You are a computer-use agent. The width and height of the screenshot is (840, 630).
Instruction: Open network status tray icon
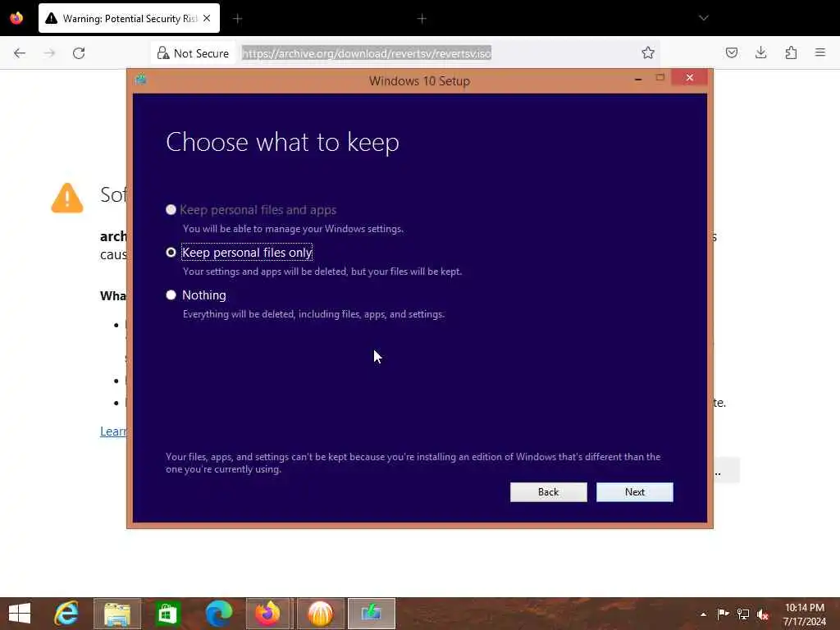coord(743,614)
